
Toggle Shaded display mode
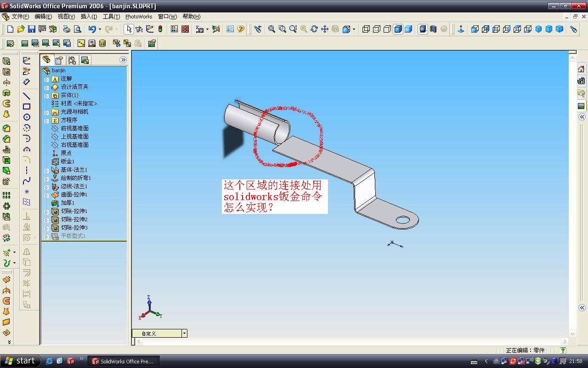point(408,29)
